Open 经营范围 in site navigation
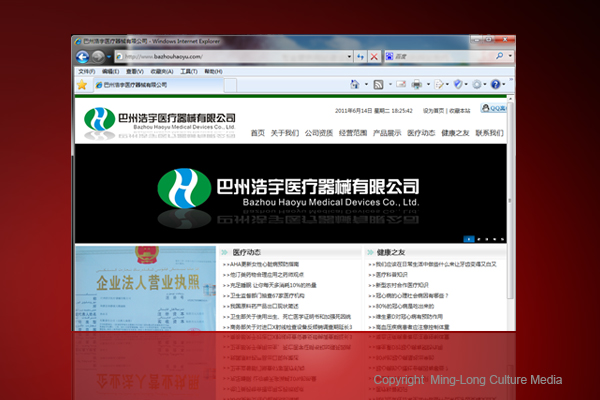600x400 pixels. click(x=353, y=133)
